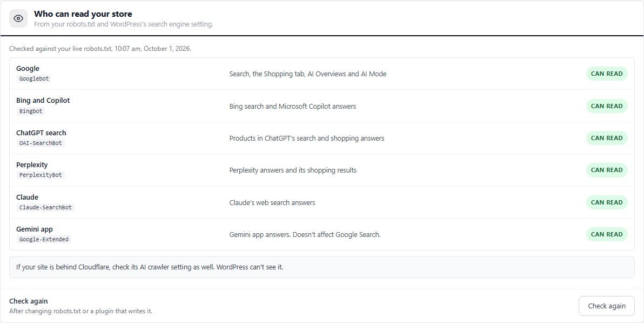
Task: Click the 'After changing robots.txt' hint text
Action: point(81,311)
